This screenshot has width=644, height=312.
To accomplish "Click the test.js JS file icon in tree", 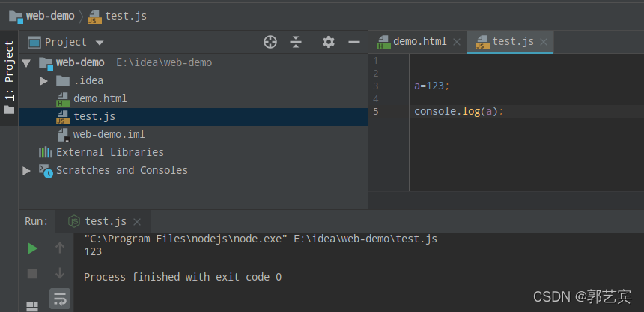I will click(63, 117).
